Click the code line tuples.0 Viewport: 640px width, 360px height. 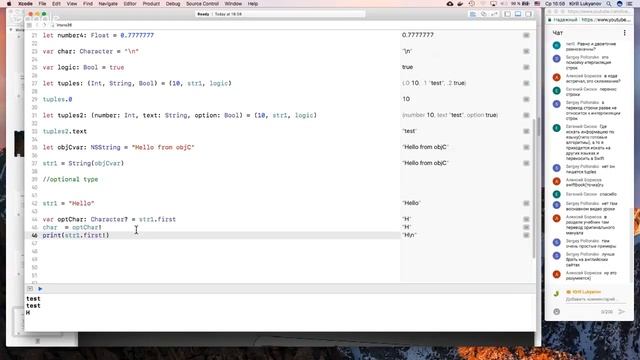pyautogui.click(x=58, y=99)
